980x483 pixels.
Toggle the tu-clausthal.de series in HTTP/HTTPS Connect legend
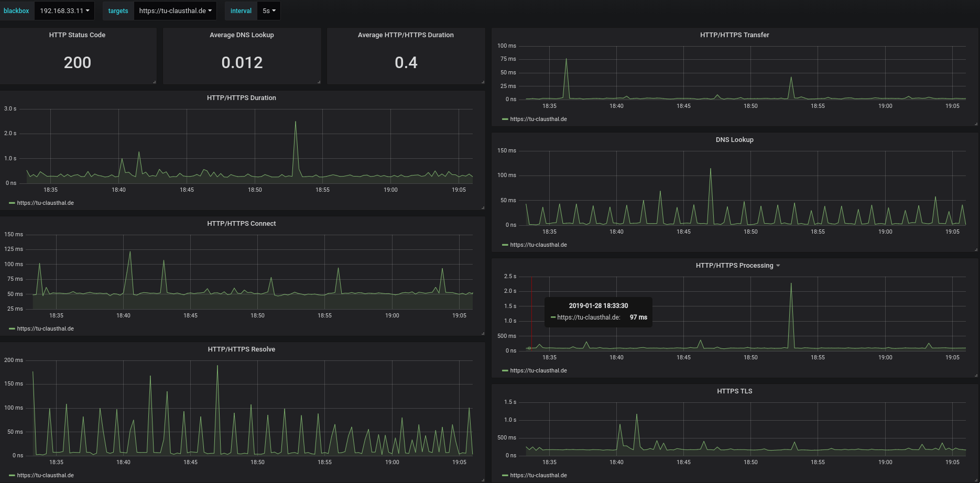[45, 329]
